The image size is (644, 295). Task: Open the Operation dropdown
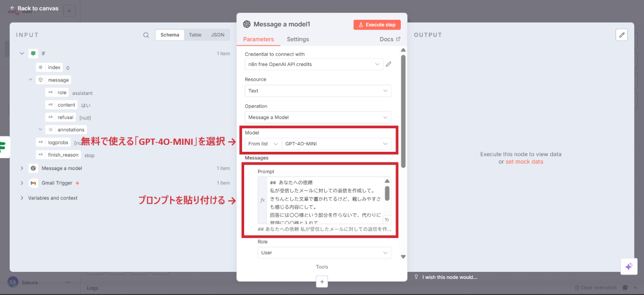(318, 117)
